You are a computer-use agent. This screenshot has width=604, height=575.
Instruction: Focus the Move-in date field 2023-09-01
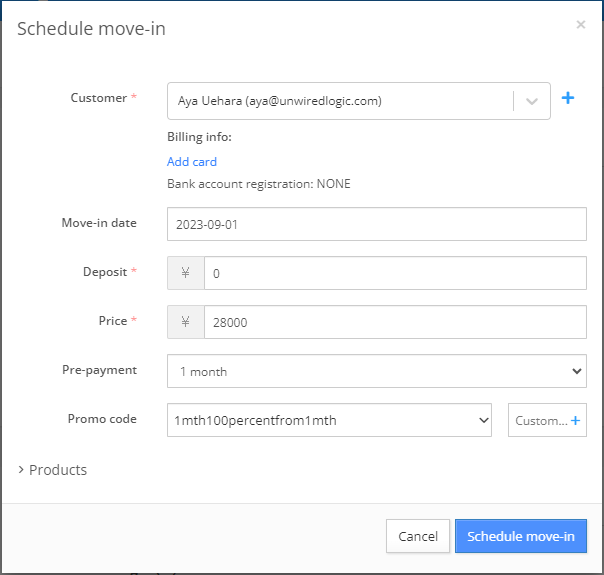[x=376, y=224]
